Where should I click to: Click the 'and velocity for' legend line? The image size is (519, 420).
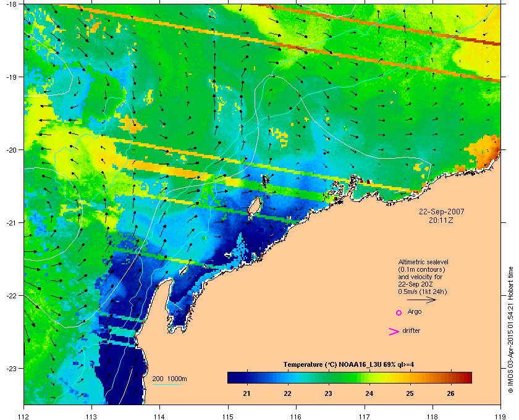pos(420,277)
